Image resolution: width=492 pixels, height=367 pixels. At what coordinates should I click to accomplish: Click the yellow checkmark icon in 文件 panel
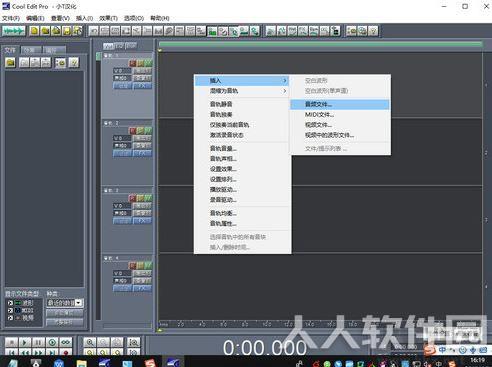pos(74,62)
